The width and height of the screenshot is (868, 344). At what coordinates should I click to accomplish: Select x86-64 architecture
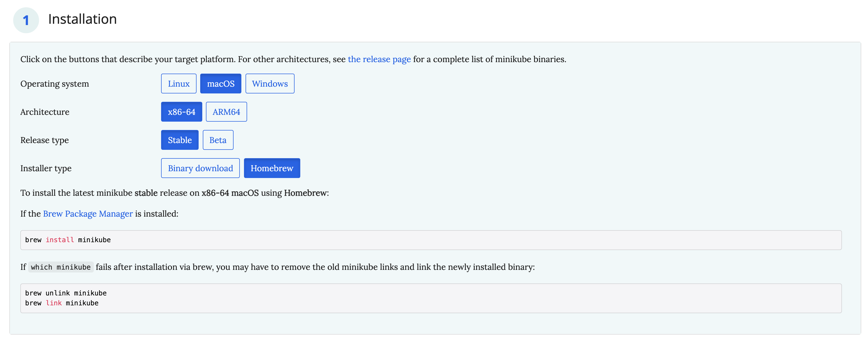181,112
